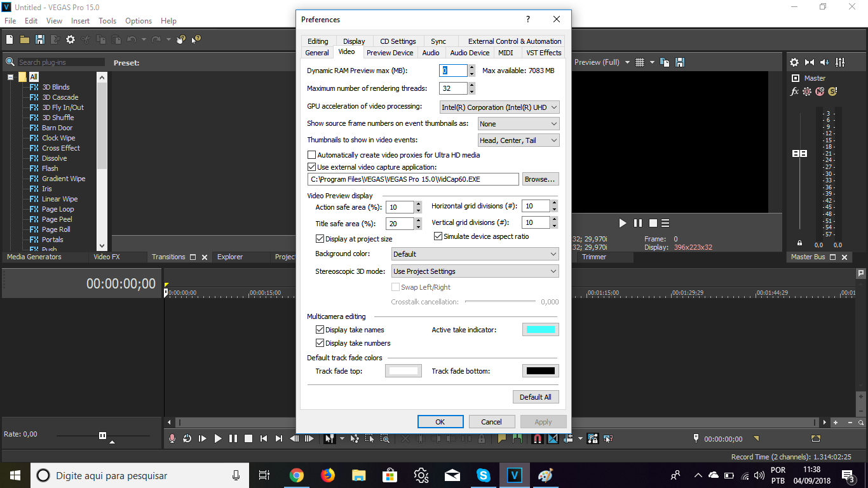Switch to Audio Device tab
868x488 pixels.
(x=470, y=53)
